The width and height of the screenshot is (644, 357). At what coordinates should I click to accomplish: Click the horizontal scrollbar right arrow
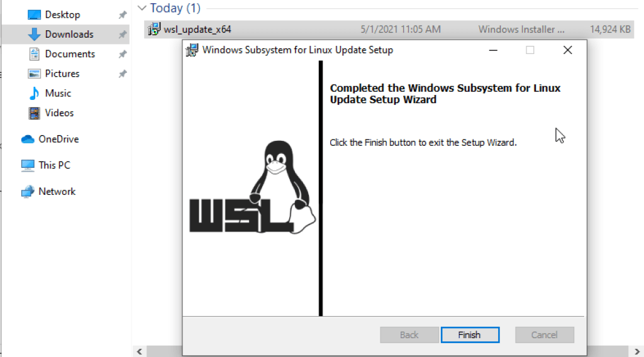(x=637, y=352)
